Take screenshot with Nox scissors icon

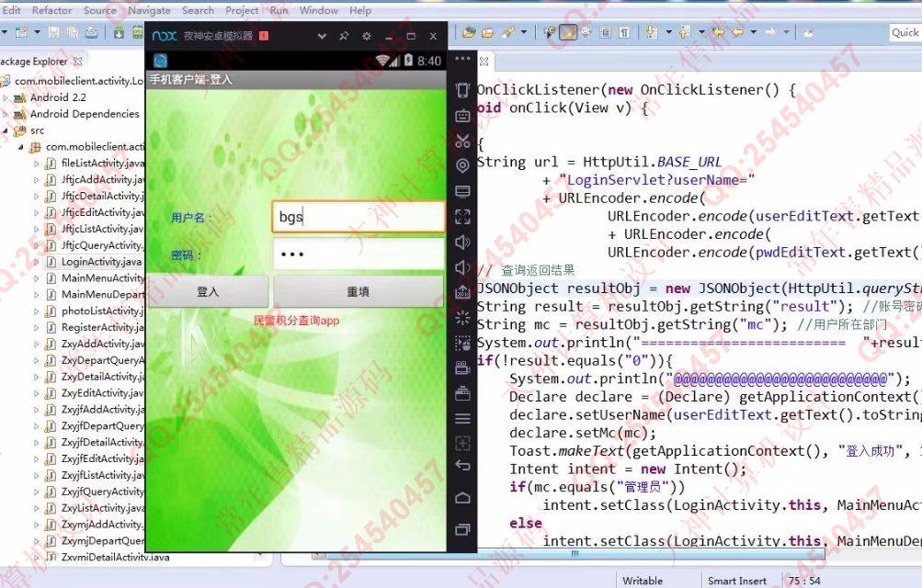click(x=462, y=141)
